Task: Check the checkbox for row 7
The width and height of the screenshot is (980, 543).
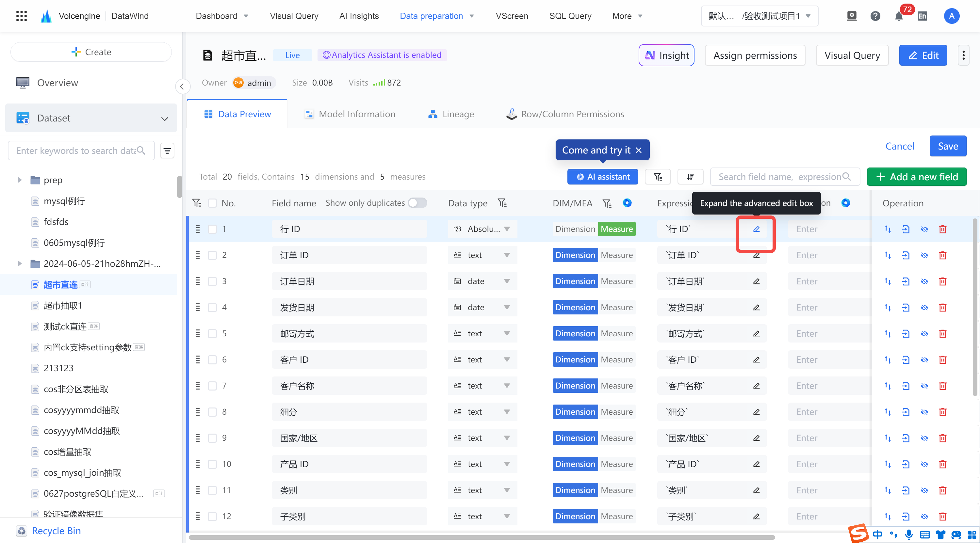Action: click(212, 386)
